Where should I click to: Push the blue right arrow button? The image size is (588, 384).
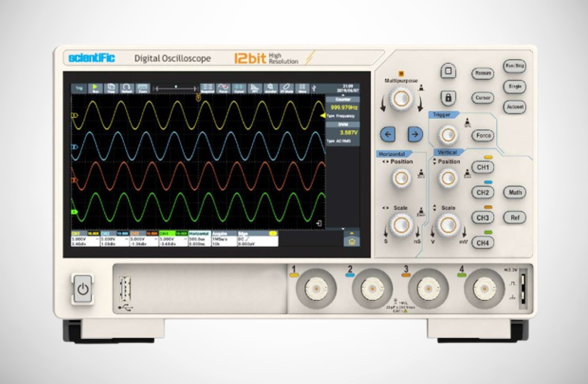pos(415,134)
